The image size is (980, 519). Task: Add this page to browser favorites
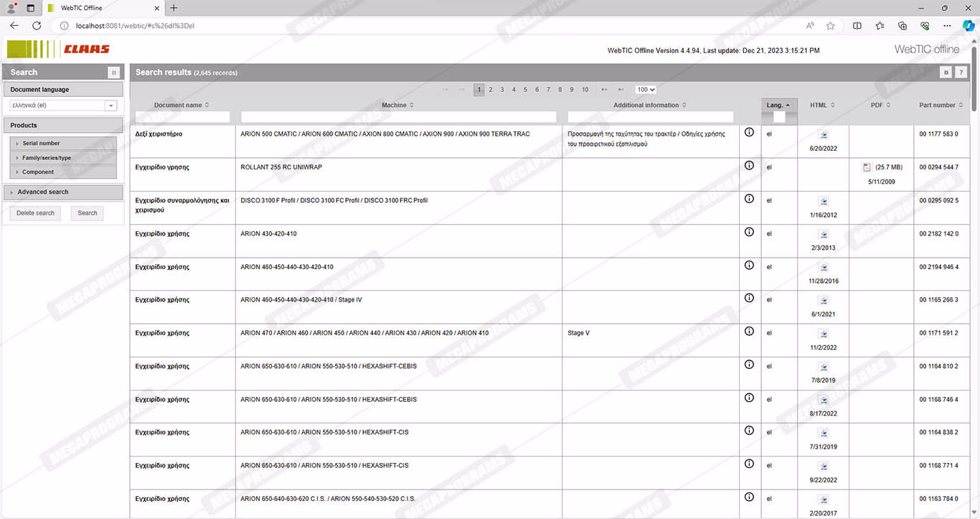pos(831,25)
